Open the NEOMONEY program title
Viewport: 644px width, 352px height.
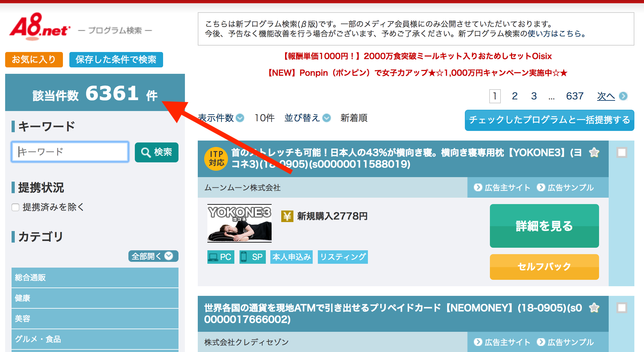[x=394, y=313]
